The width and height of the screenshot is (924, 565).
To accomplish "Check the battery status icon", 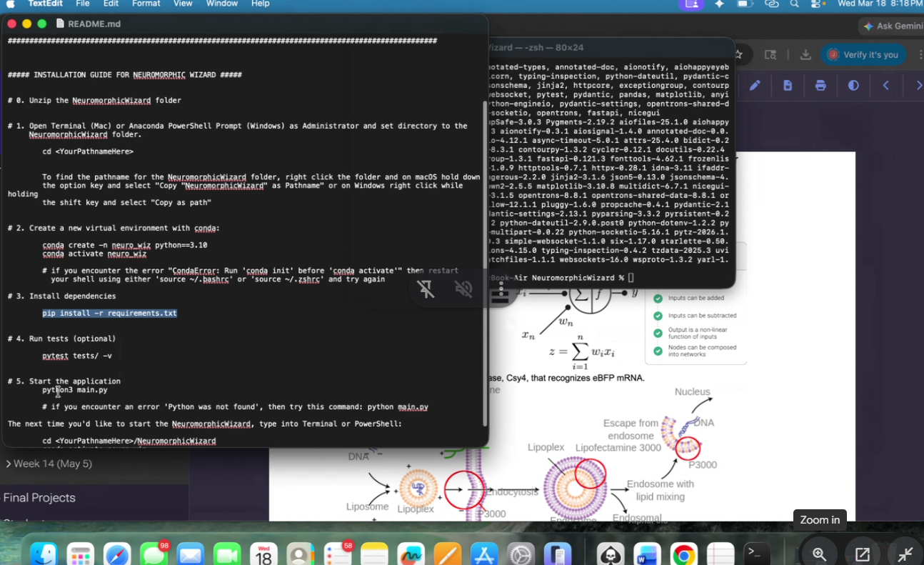I will point(745,4).
